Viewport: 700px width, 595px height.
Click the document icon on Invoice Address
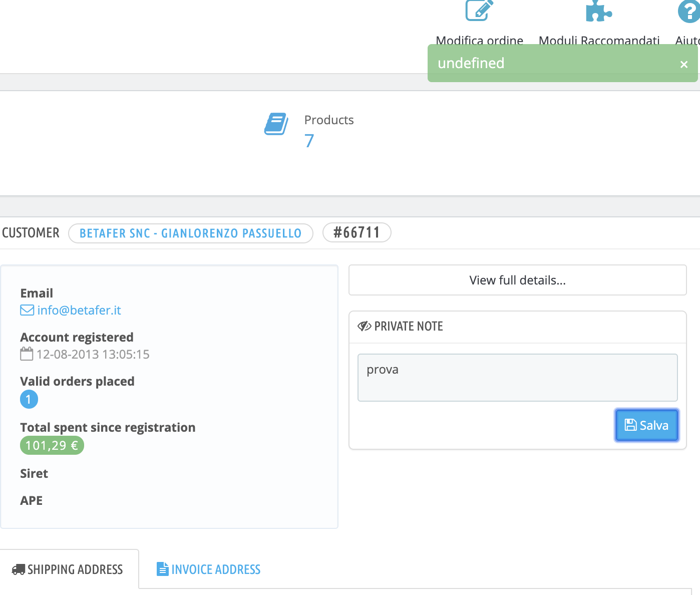pos(162,569)
